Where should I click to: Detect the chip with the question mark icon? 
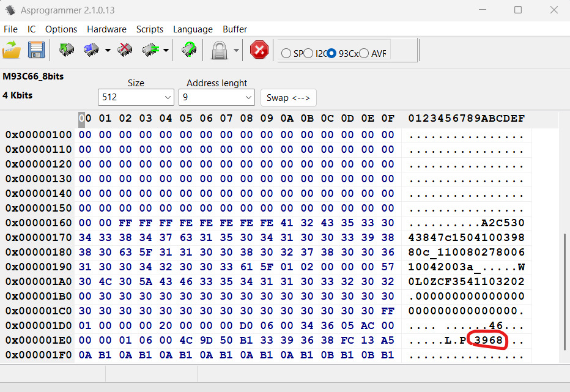pos(189,50)
